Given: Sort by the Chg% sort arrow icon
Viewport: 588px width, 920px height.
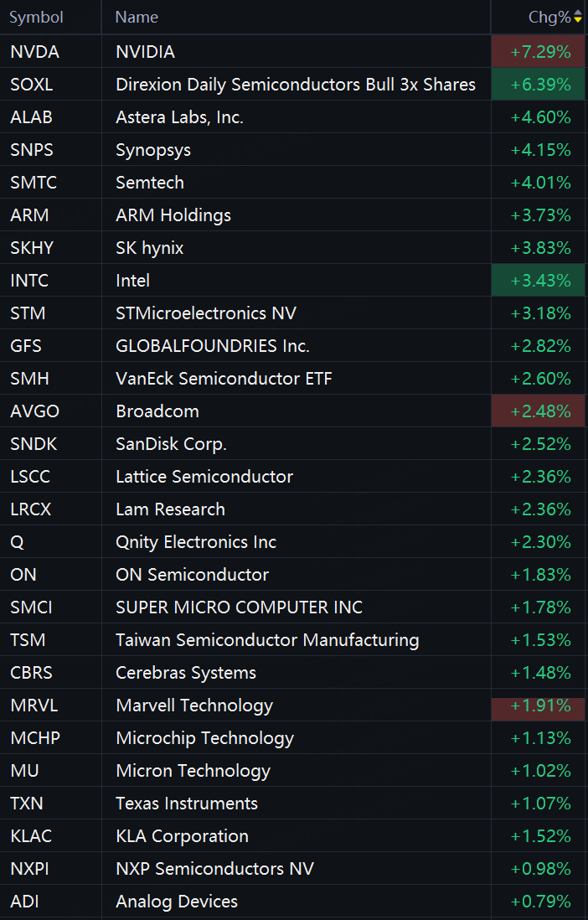Looking at the screenshot, I should (577, 17).
